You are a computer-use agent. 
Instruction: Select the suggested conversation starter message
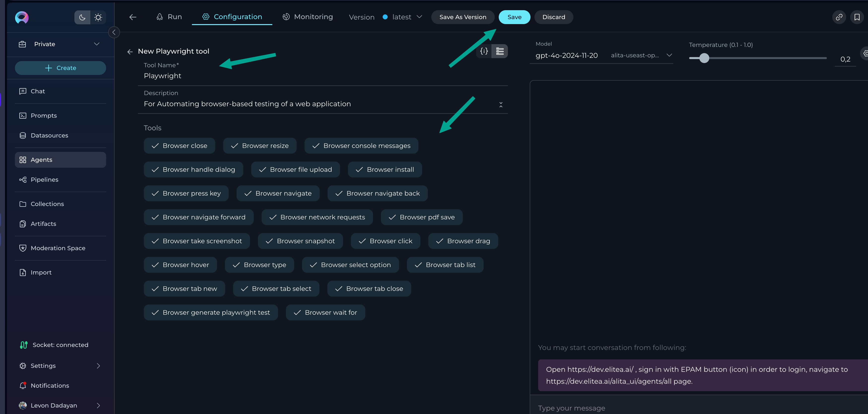tap(703, 375)
